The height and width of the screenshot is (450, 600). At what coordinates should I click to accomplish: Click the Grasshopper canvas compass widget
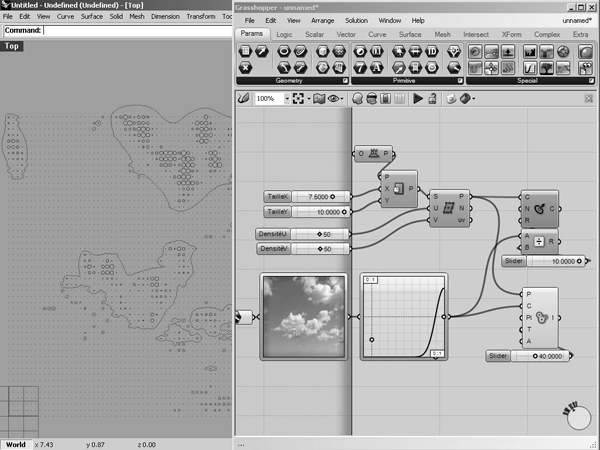(x=578, y=417)
